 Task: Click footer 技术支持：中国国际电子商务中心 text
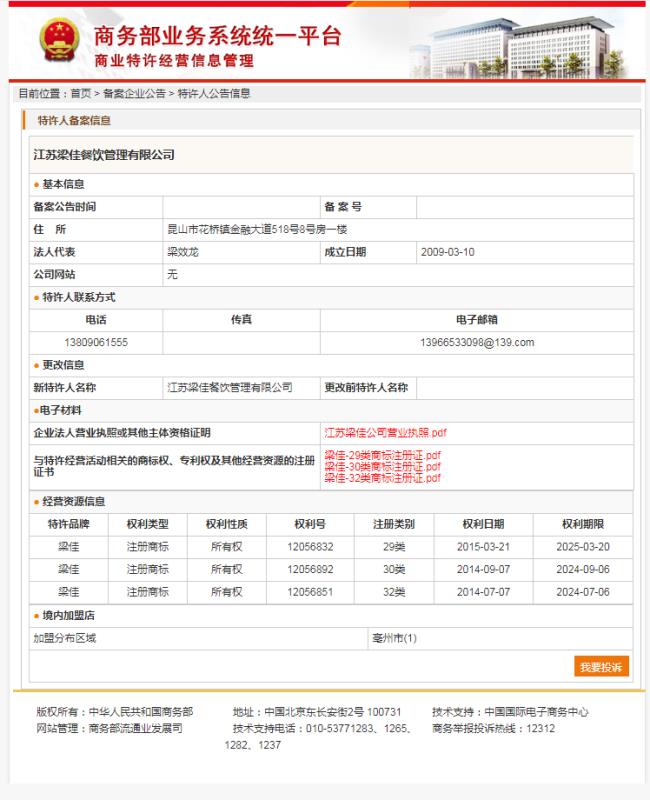pyautogui.click(x=510, y=712)
